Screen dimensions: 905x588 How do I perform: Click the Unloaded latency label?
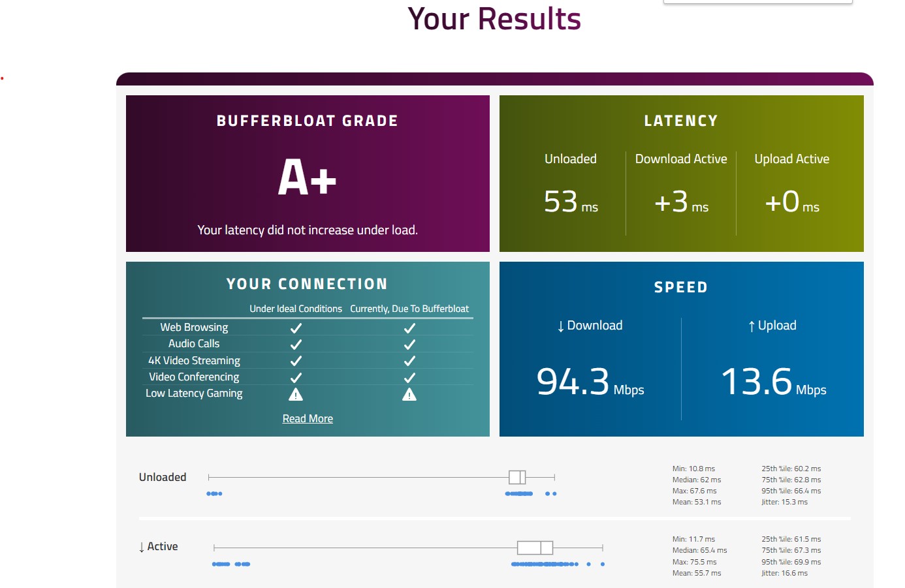tap(571, 159)
